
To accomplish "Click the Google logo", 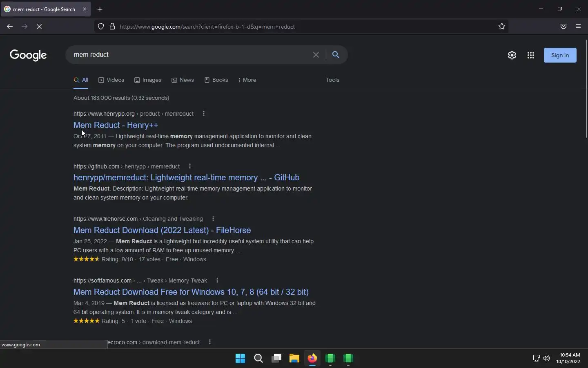I will pos(28,55).
